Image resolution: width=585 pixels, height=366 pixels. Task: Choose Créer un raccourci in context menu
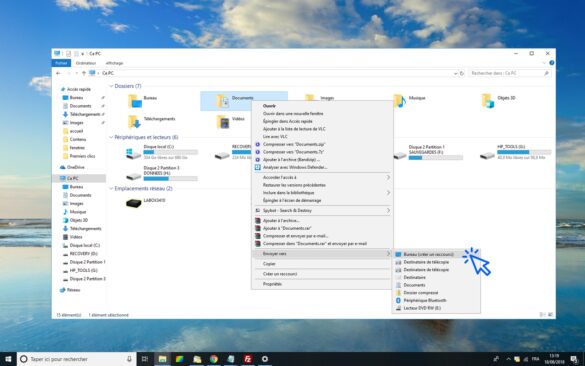coord(280,274)
